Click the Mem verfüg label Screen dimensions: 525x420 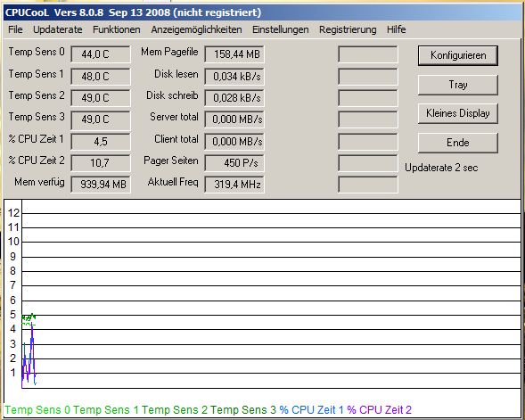point(39,182)
